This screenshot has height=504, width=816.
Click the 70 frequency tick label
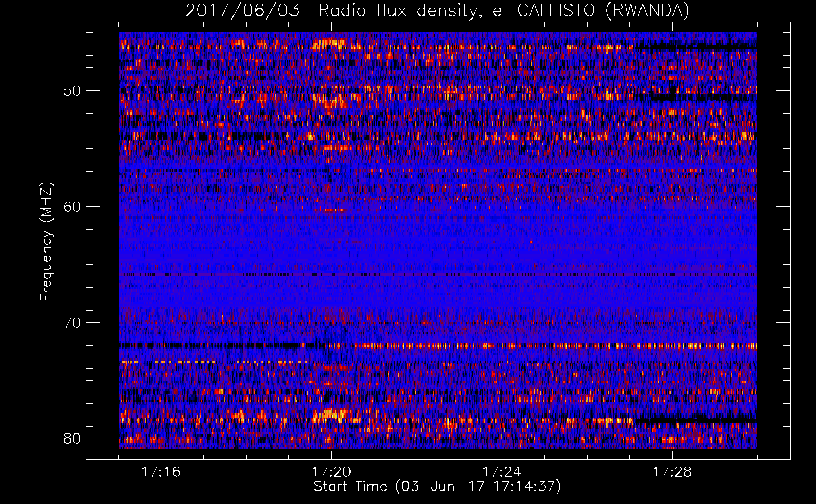(x=72, y=323)
